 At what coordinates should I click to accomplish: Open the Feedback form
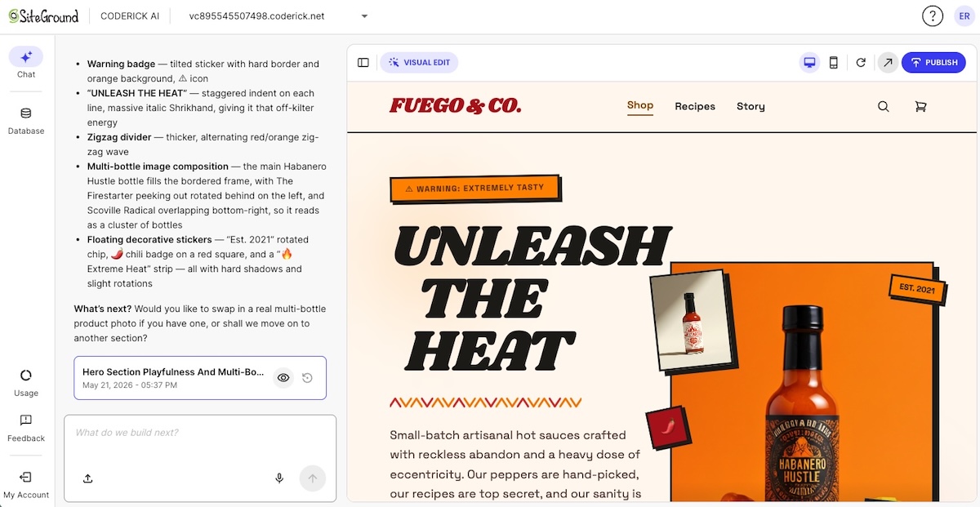[26, 428]
